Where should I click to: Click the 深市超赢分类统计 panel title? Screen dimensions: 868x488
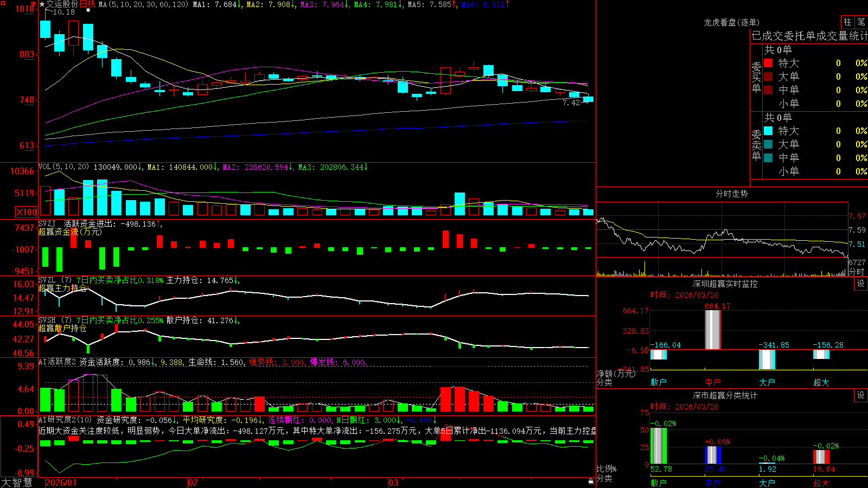pos(725,395)
